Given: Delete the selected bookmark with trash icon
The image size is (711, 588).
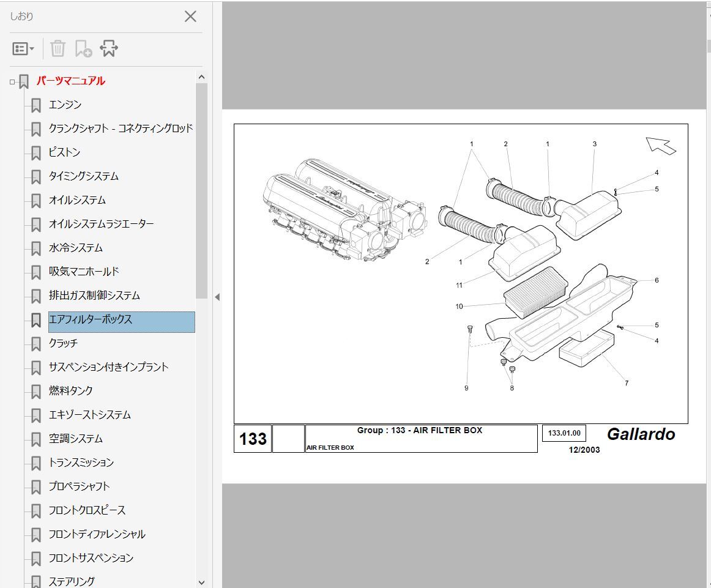Looking at the screenshot, I should coord(58,48).
